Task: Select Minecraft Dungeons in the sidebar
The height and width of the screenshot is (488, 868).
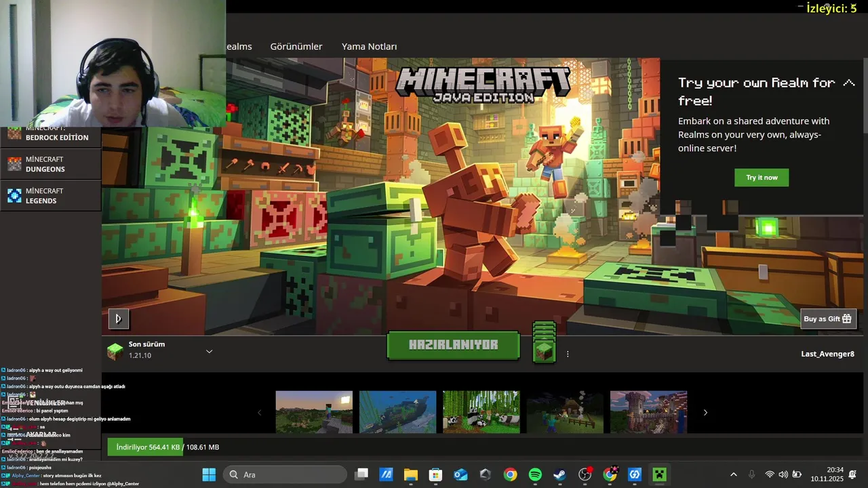Action: coord(51,164)
